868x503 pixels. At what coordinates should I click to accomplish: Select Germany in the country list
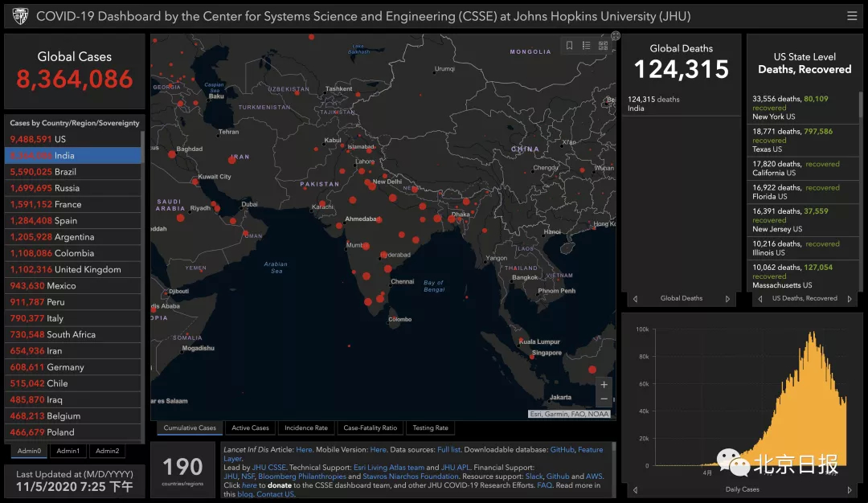point(72,367)
